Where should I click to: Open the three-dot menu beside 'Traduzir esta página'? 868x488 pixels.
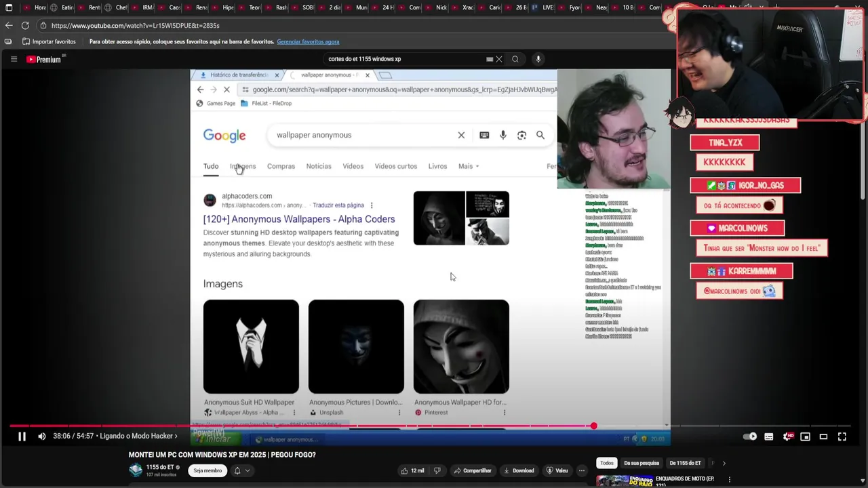pos(372,205)
